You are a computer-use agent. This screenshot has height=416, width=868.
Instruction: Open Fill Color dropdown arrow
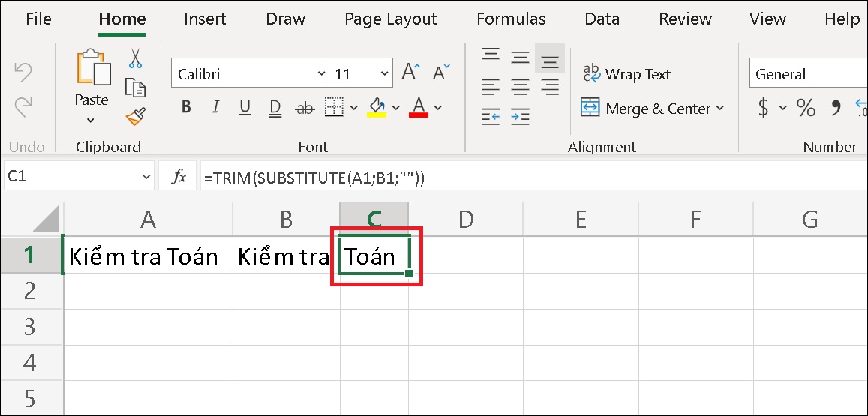(x=396, y=108)
